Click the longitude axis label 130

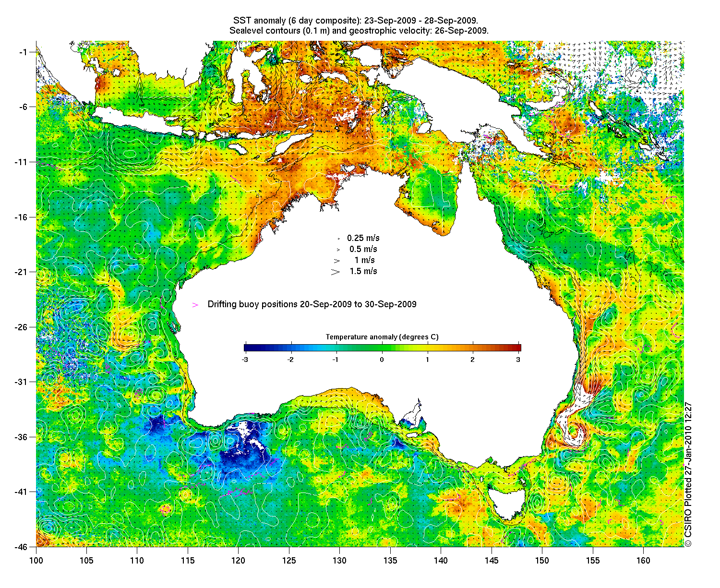339,561
